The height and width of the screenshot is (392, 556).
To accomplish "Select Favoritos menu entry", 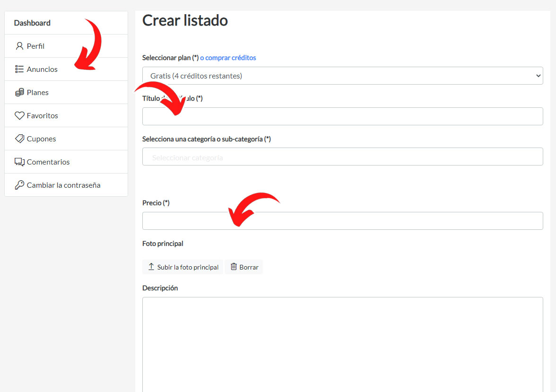I will 66,116.
